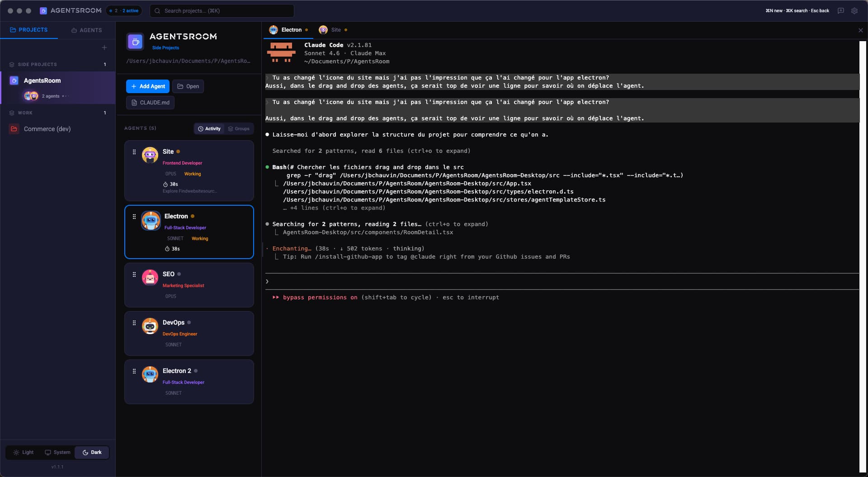Screen dimensions: 868x477
Task: Select the System theme option
Action: (57, 452)
